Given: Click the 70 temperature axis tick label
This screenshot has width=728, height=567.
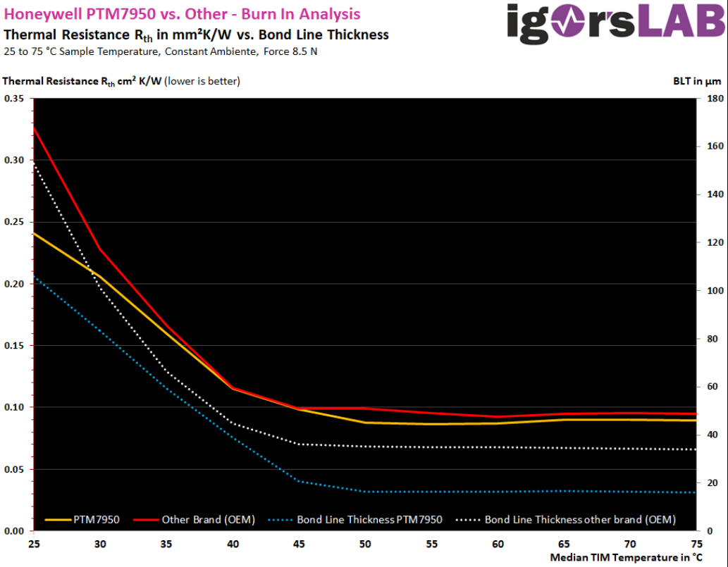Looking at the screenshot, I should click(x=630, y=544).
